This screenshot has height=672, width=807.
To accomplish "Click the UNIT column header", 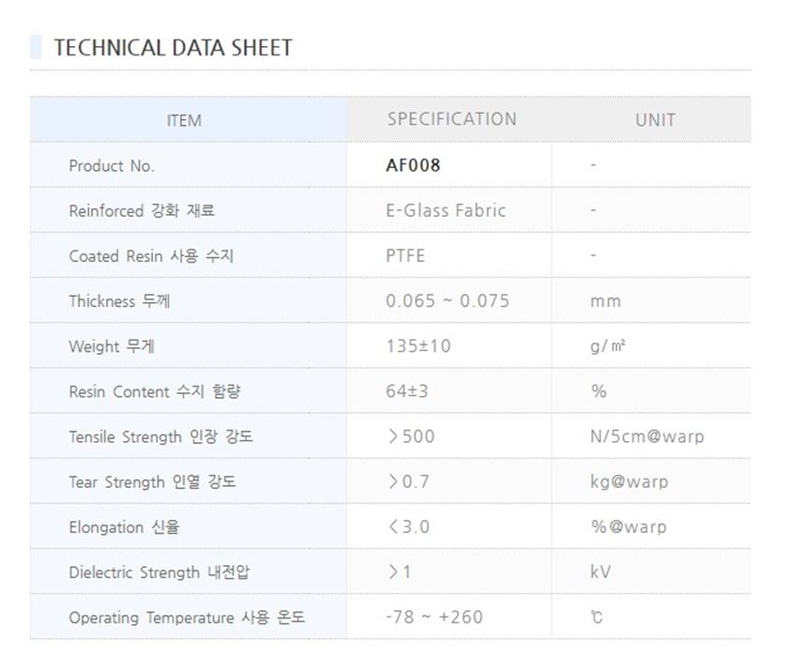I will coord(655,120).
